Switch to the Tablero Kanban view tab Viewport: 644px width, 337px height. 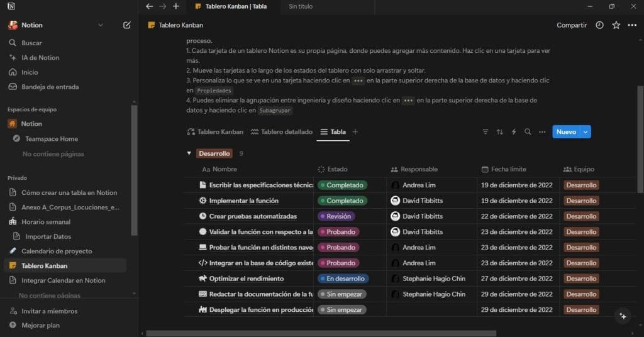(215, 132)
